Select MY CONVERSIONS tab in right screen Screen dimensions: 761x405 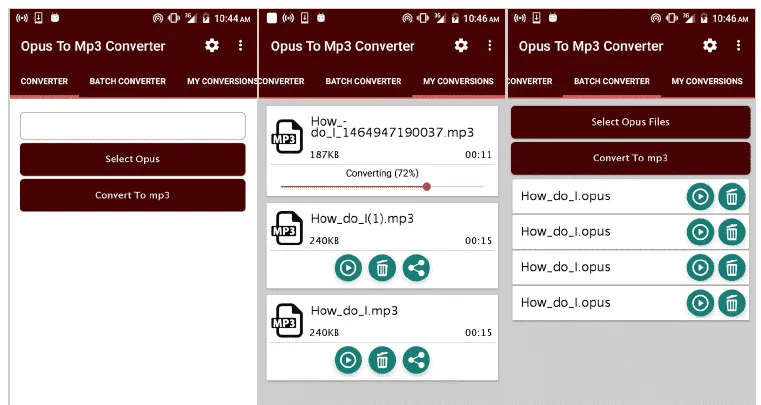coord(707,81)
